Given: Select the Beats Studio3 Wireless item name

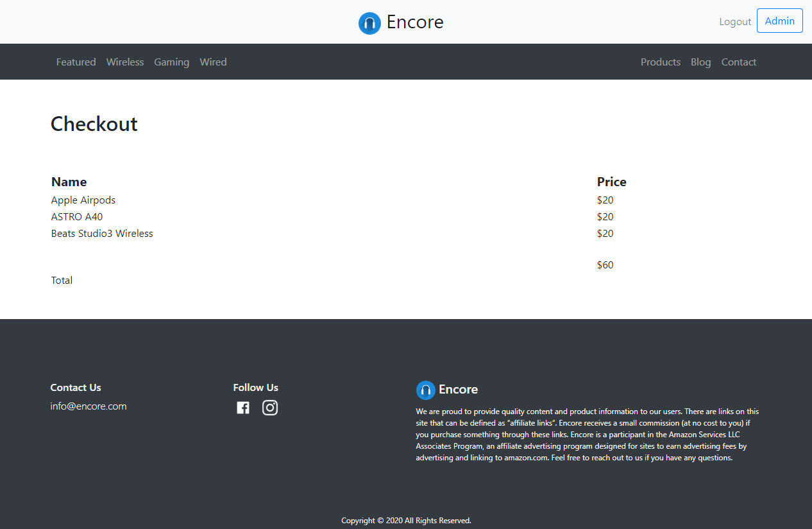Looking at the screenshot, I should click(102, 234).
